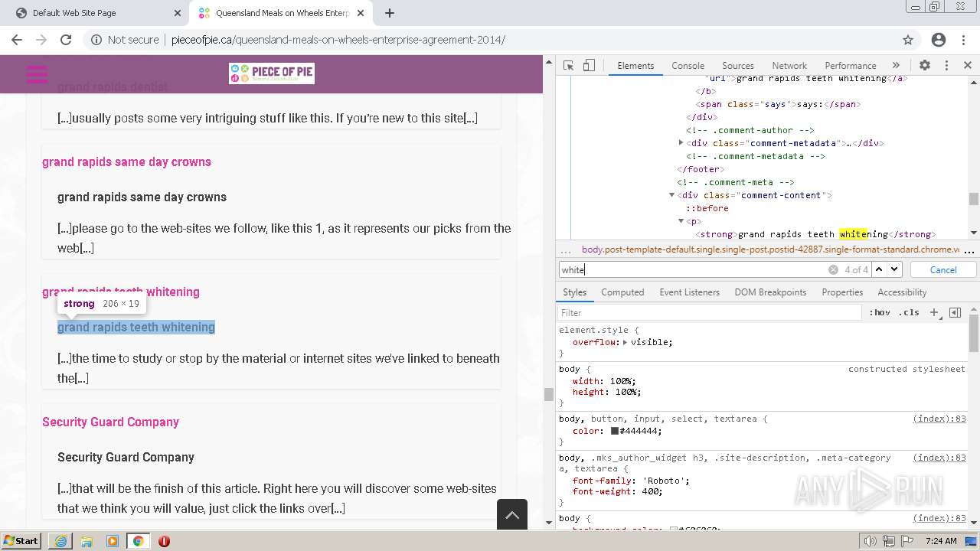View the Not secure site information
980x551 pixels.
pyautogui.click(x=125, y=40)
